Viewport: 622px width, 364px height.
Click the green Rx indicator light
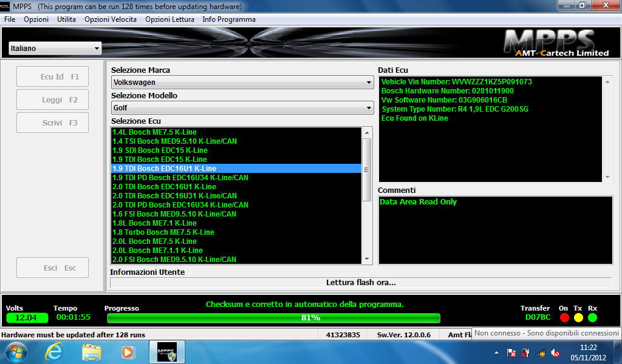[x=593, y=318]
